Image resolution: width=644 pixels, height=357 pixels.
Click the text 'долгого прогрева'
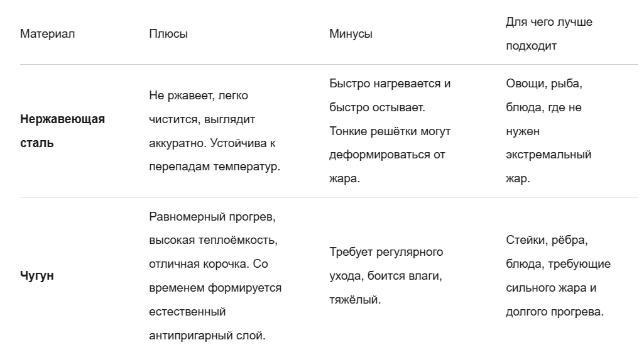pyautogui.click(x=554, y=312)
